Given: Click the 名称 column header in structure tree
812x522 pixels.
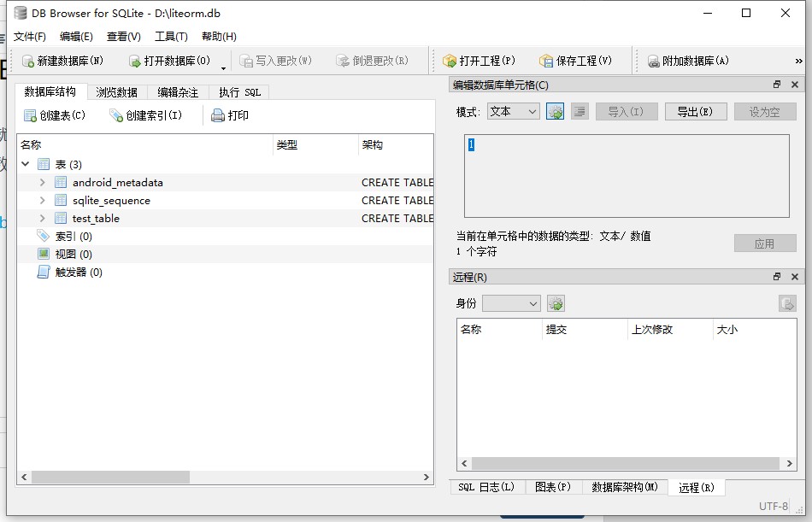Looking at the screenshot, I should [x=145, y=145].
